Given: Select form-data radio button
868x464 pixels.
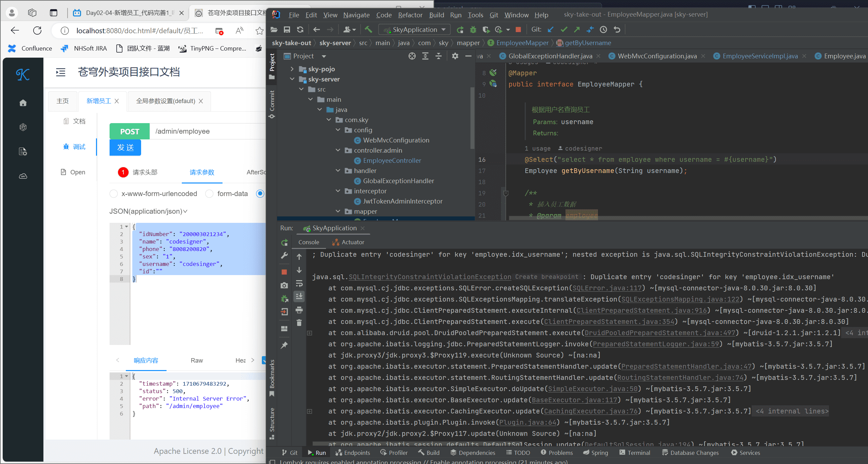Looking at the screenshot, I should [209, 194].
